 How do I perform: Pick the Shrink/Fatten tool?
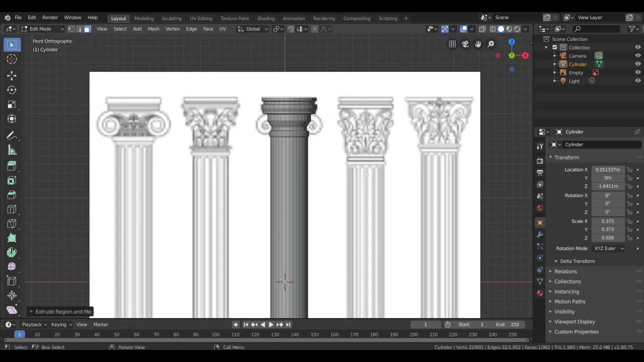point(12,296)
